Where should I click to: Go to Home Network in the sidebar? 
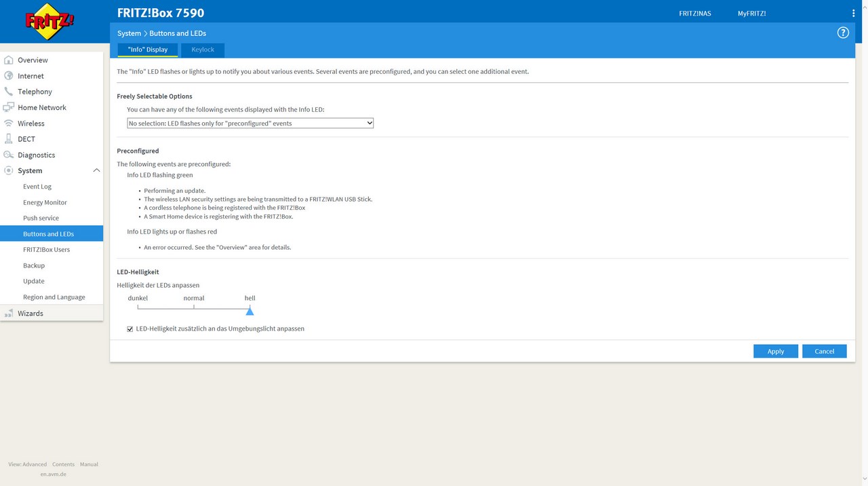point(42,107)
